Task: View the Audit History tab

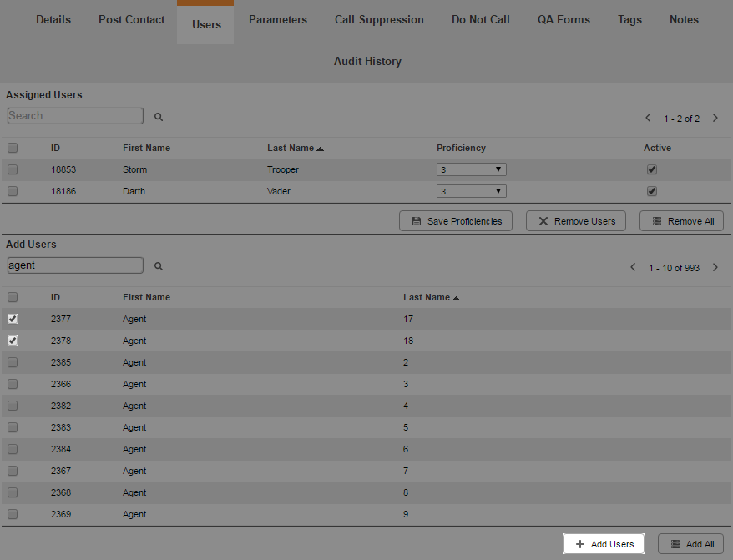Action: coord(367,61)
